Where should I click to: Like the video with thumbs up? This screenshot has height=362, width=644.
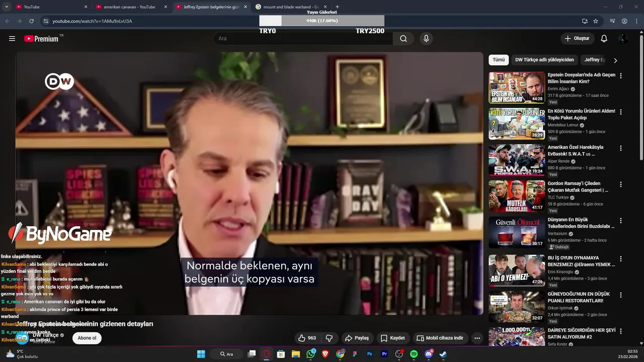click(x=307, y=338)
